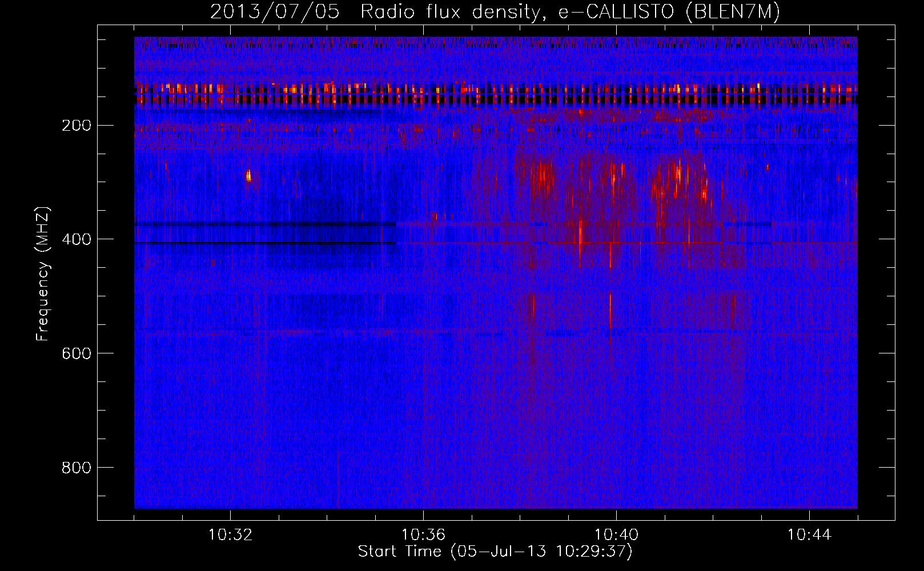Click the 800 MHz frequency tick label
This screenshot has height=571, width=924.
(x=76, y=468)
